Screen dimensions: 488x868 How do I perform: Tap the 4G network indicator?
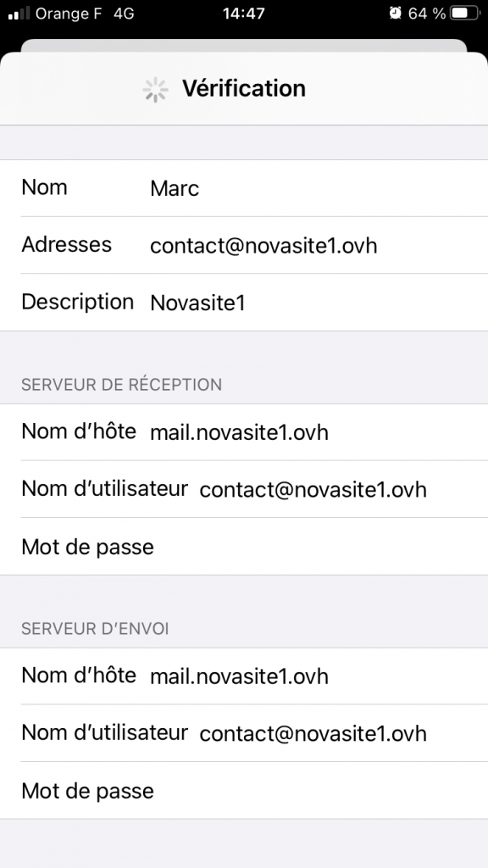[x=124, y=14]
